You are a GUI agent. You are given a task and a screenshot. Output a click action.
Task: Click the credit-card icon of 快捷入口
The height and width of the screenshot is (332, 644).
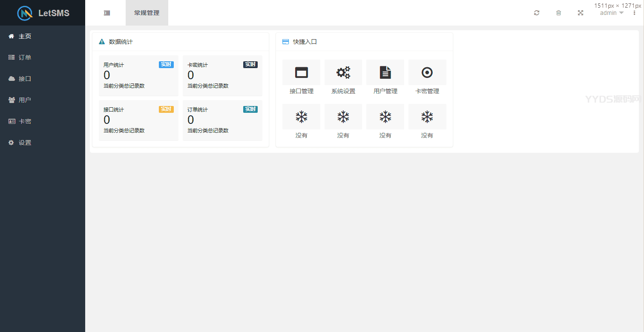coord(285,42)
